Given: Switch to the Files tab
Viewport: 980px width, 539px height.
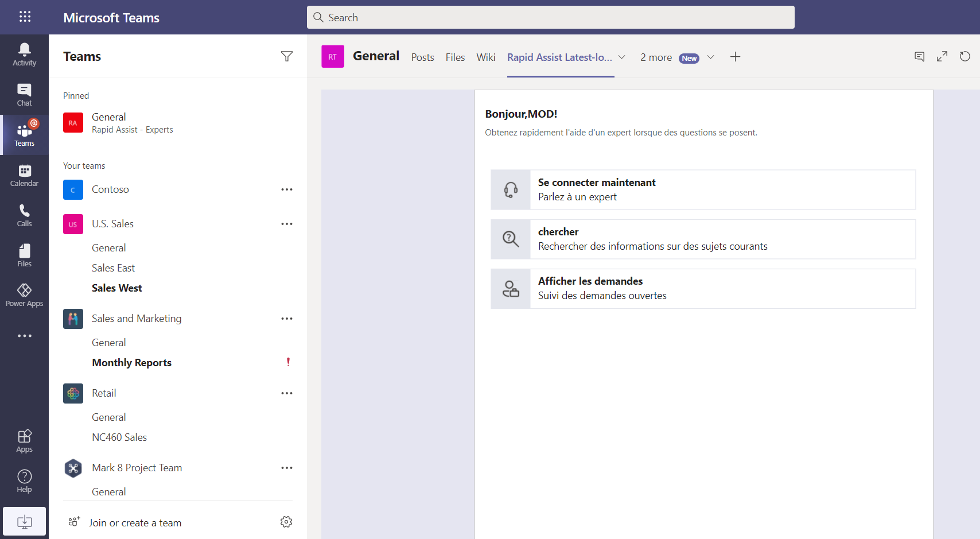Looking at the screenshot, I should (x=455, y=57).
